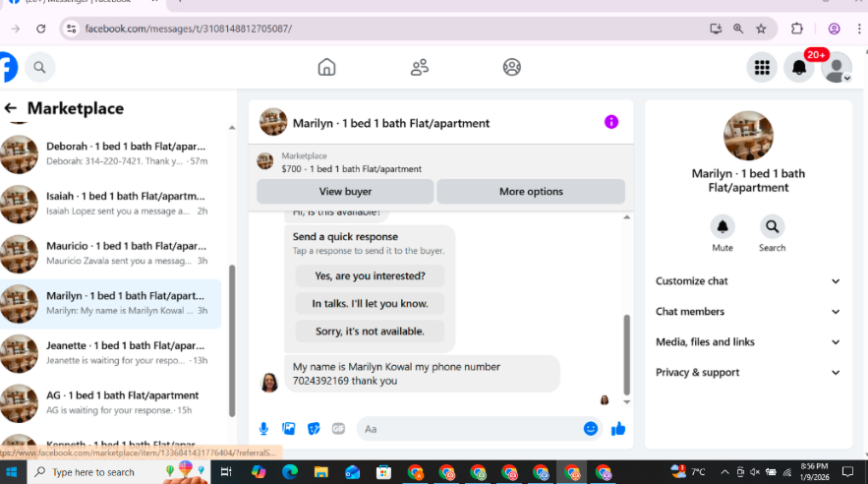Open Friends icon in top navigation
This screenshot has width=868, height=484.
[419, 67]
